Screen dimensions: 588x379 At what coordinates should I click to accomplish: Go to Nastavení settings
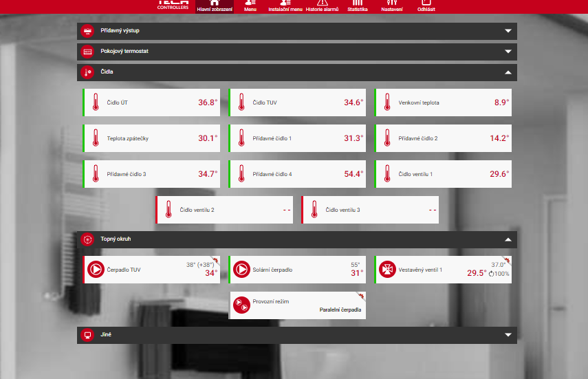click(392, 6)
